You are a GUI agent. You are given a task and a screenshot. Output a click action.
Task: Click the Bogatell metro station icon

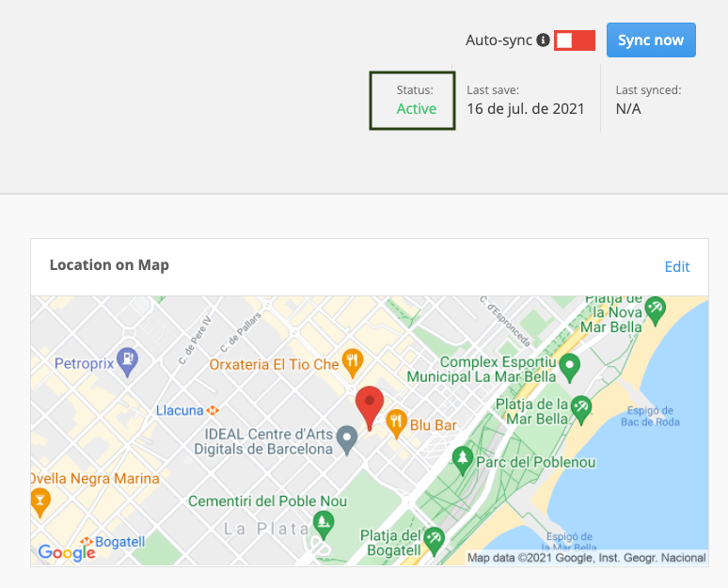[x=87, y=542]
